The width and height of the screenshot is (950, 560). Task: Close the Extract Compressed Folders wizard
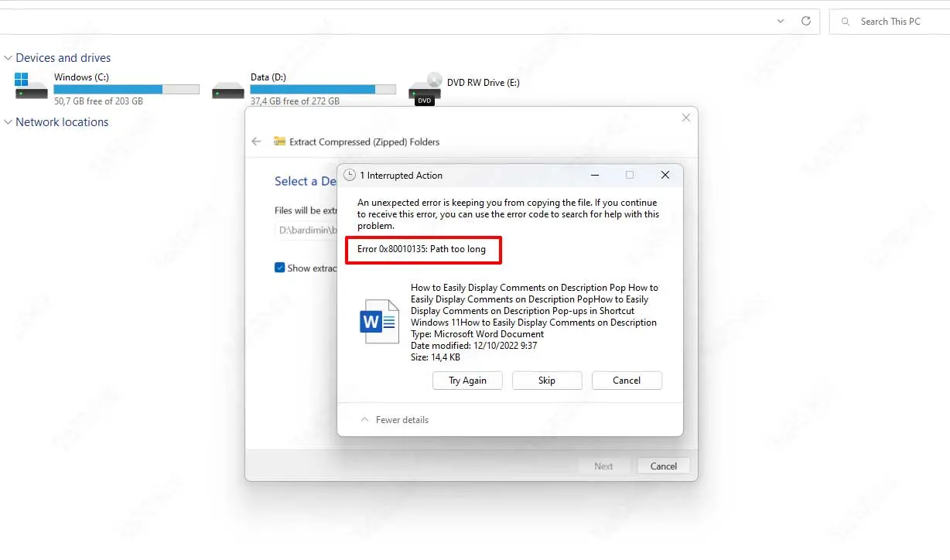click(x=685, y=118)
